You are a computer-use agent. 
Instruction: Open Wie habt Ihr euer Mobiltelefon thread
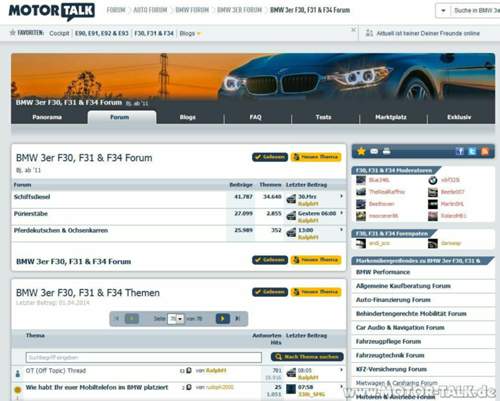pyautogui.click(x=97, y=387)
